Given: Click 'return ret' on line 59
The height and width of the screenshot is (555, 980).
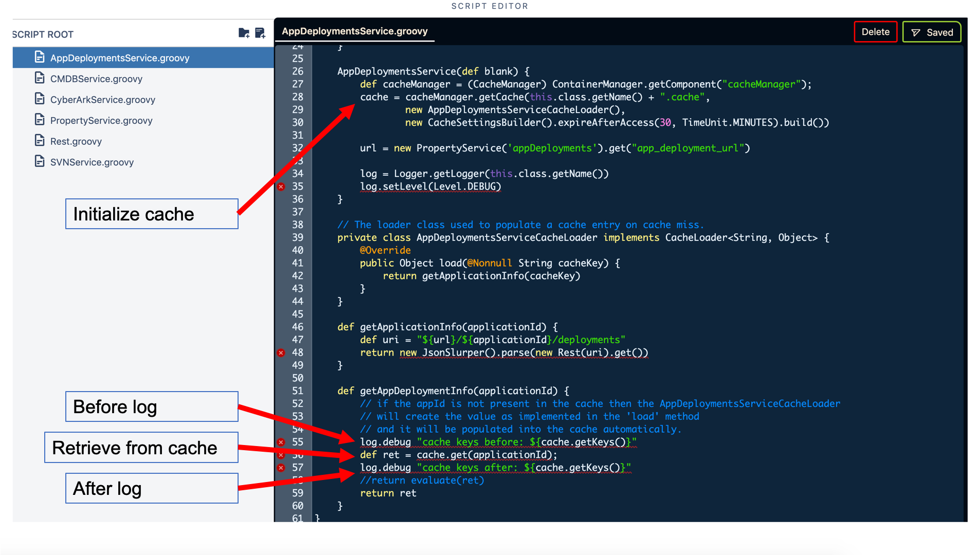Looking at the screenshot, I should [x=388, y=493].
